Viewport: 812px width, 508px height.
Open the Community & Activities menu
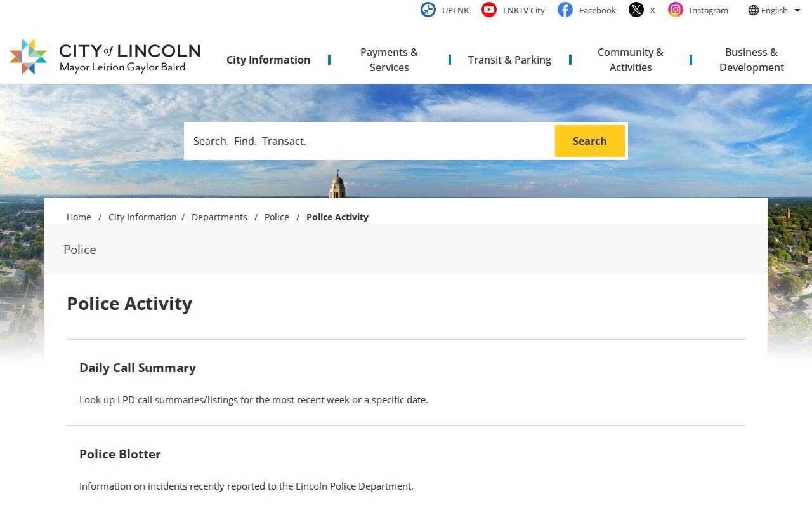coord(631,60)
